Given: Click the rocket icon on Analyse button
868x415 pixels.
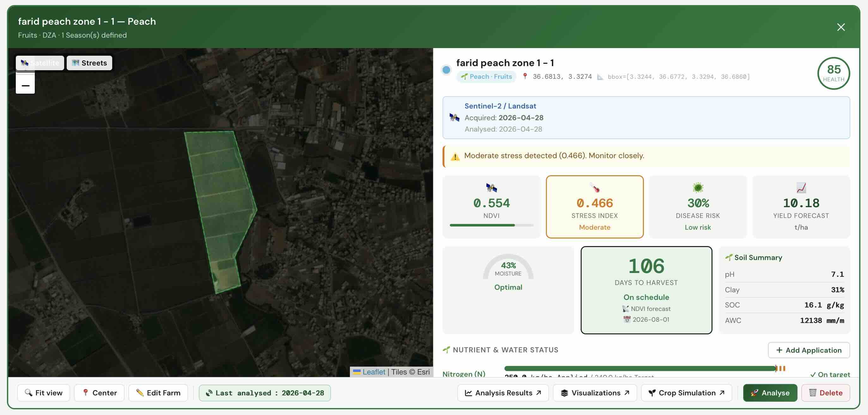Looking at the screenshot, I should 755,393.
